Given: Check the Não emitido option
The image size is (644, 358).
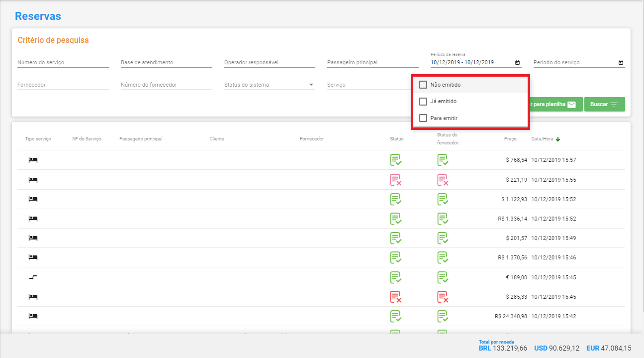Looking at the screenshot, I should pos(423,85).
